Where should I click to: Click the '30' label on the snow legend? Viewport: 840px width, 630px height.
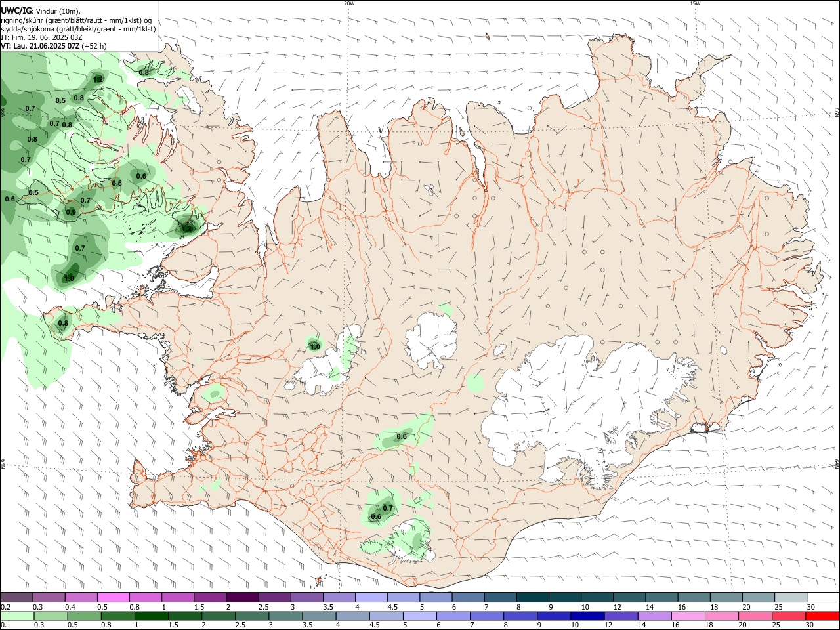(810, 607)
